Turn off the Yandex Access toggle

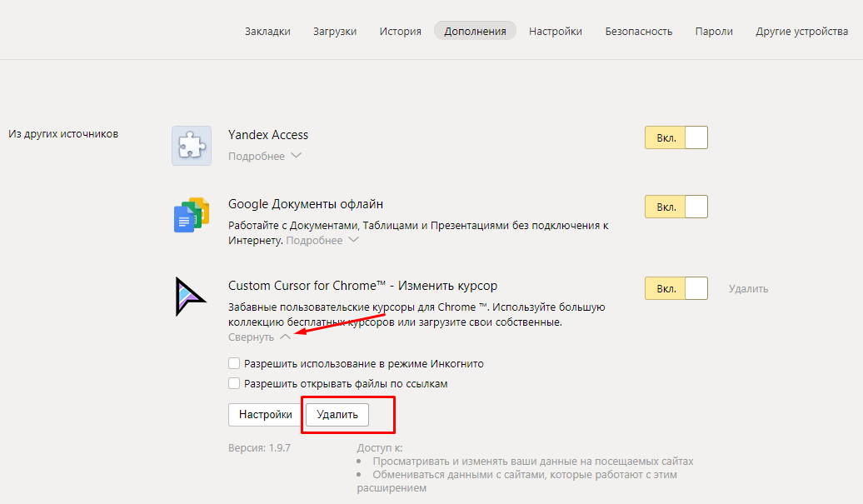pos(676,137)
